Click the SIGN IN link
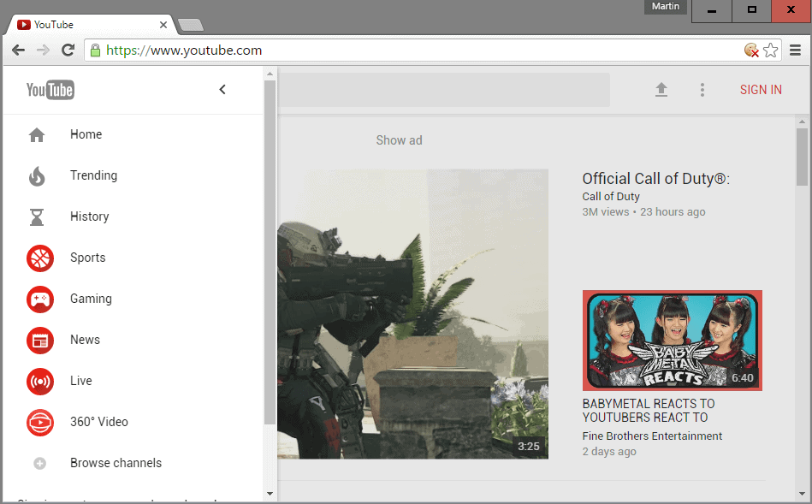The image size is (812, 504). pyautogui.click(x=760, y=89)
